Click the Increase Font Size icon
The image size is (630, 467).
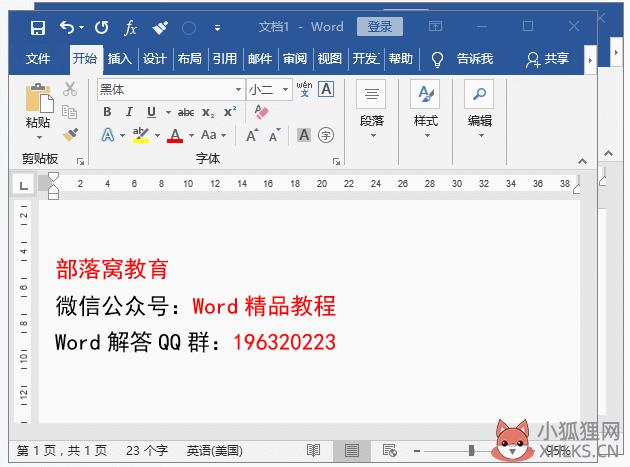[252, 135]
